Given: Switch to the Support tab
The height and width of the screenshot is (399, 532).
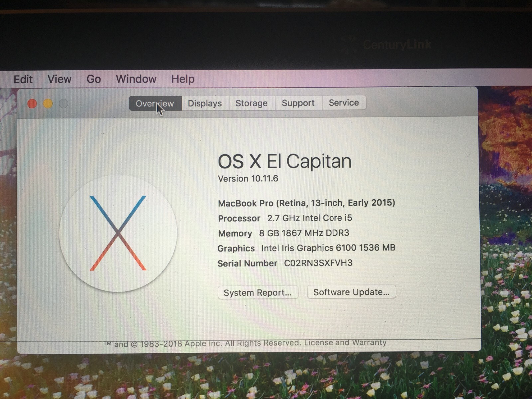Looking at the screenshot, I should [x=298, y=103].
